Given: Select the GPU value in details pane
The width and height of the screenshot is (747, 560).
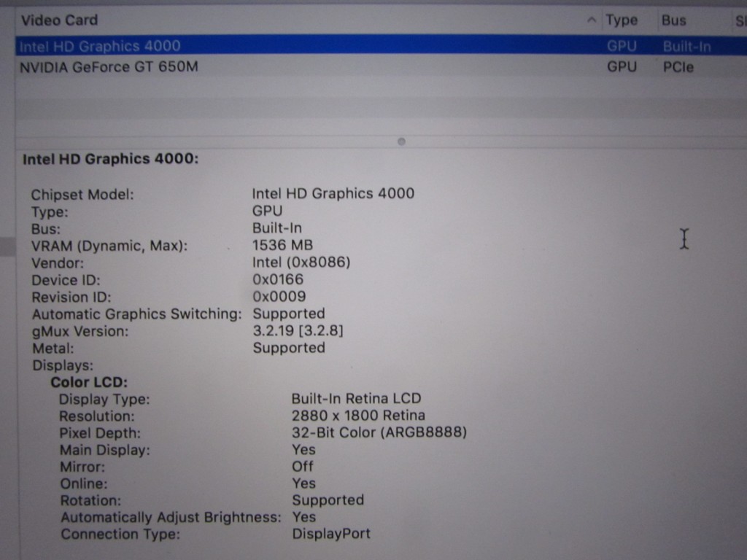Looking at the screenshot, I should [x=267, y=211].
